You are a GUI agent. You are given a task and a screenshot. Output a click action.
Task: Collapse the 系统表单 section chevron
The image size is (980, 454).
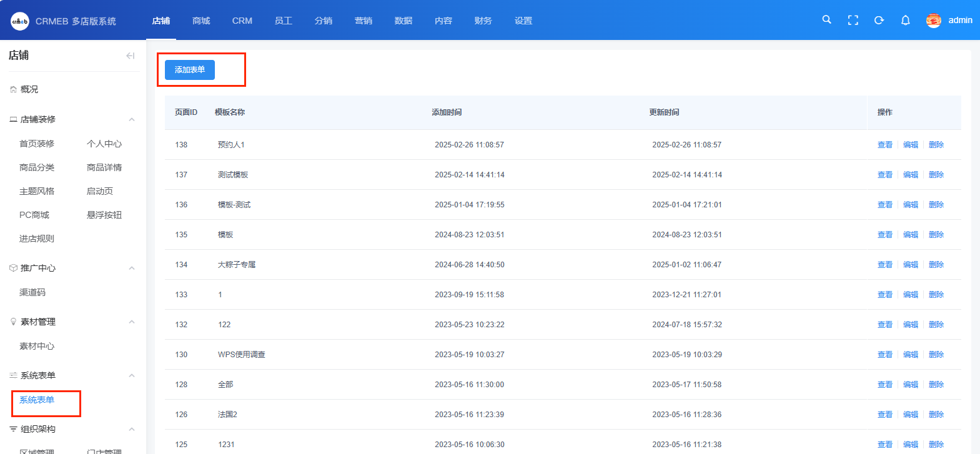point(132,375)
